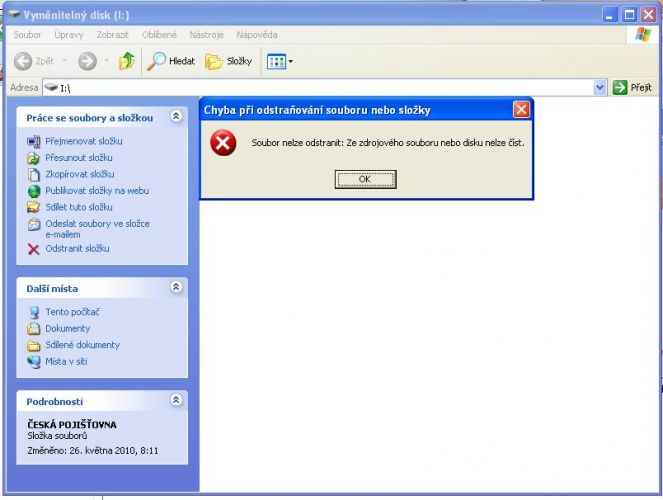
Task: Click Zkopírovat složku link
Action: (79, 174)
